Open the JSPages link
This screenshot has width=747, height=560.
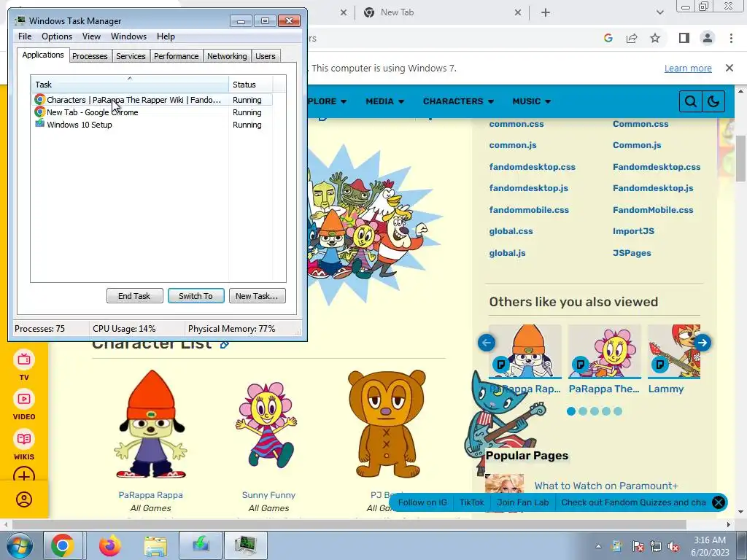632,253
